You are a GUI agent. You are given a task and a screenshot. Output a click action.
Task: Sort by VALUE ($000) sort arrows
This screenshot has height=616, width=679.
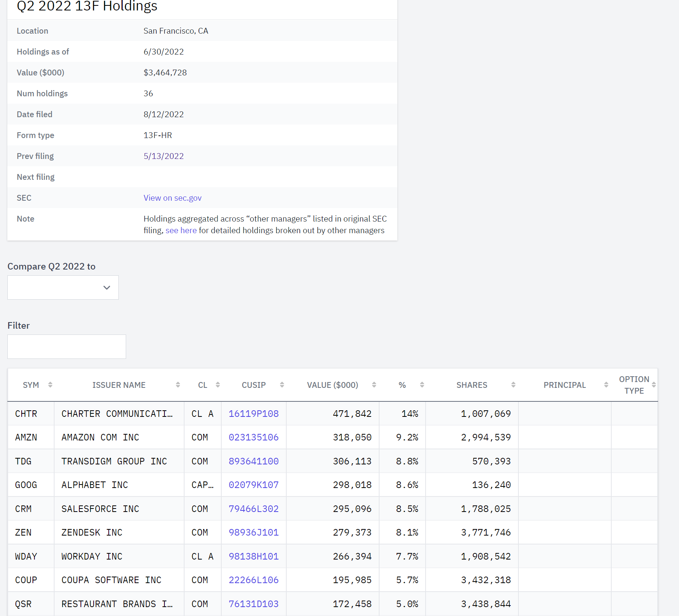(374, 385)
